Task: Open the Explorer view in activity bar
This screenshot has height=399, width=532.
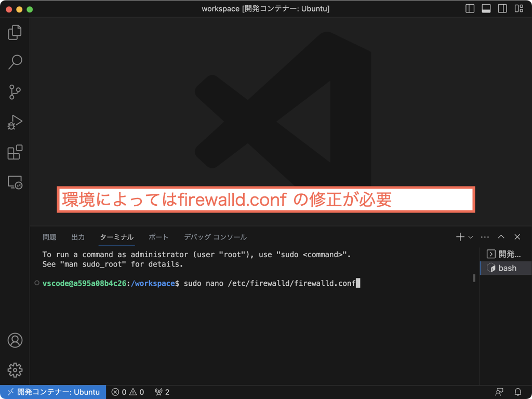Action: (x=15, y=32)
